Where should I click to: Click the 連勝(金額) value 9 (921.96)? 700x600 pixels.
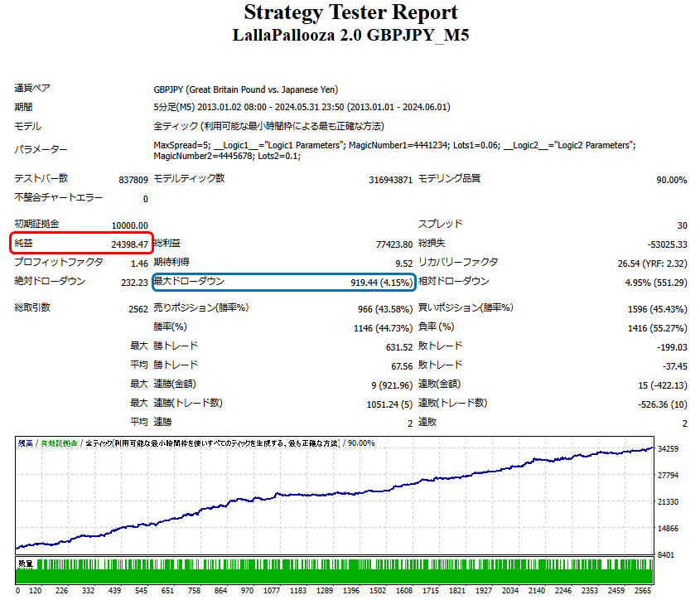[392, 385]
